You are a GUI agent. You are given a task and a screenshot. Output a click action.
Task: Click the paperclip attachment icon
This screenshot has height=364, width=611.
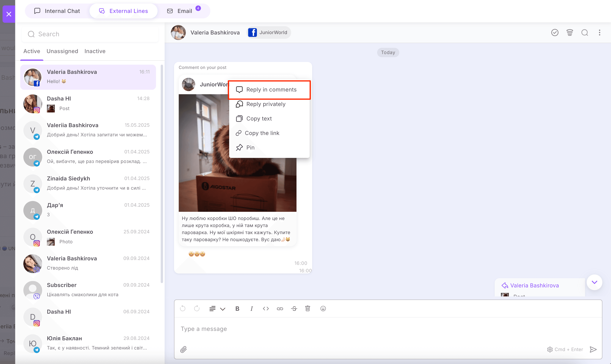click(x=183, y=349)
